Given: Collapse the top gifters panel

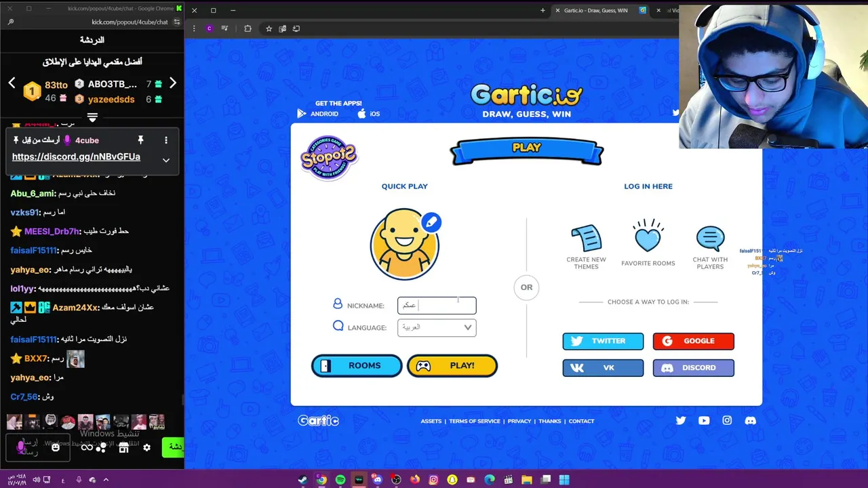Looking at the screenshot, I should point(92,118).
